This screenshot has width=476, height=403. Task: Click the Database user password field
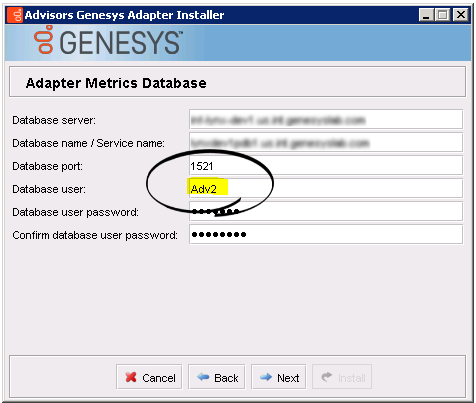tap(326, 212)
